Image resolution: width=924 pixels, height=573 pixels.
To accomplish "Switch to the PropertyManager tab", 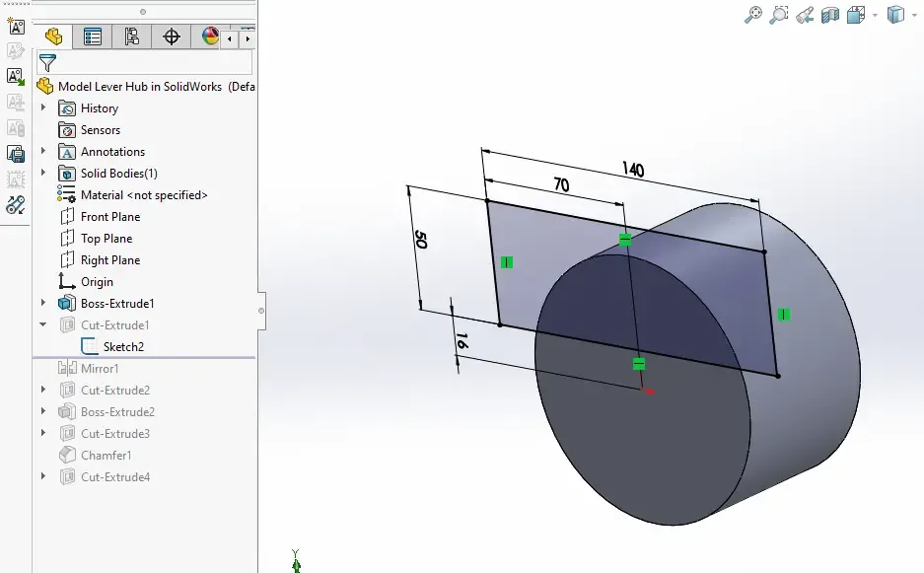I will point(93,36).
